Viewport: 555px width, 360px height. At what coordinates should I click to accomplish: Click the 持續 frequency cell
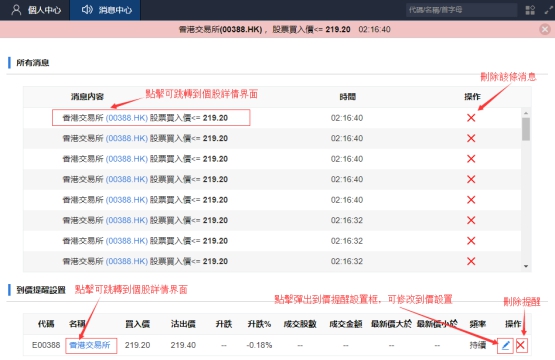[x=477, y=345]
